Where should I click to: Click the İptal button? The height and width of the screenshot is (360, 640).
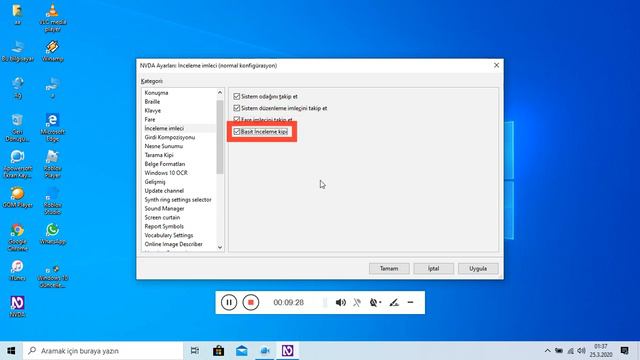click(433, 269)
